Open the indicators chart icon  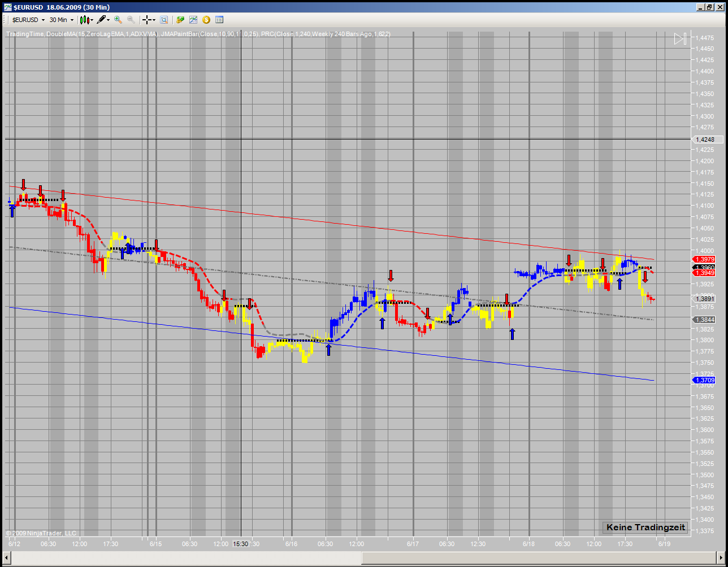(193, 20)
